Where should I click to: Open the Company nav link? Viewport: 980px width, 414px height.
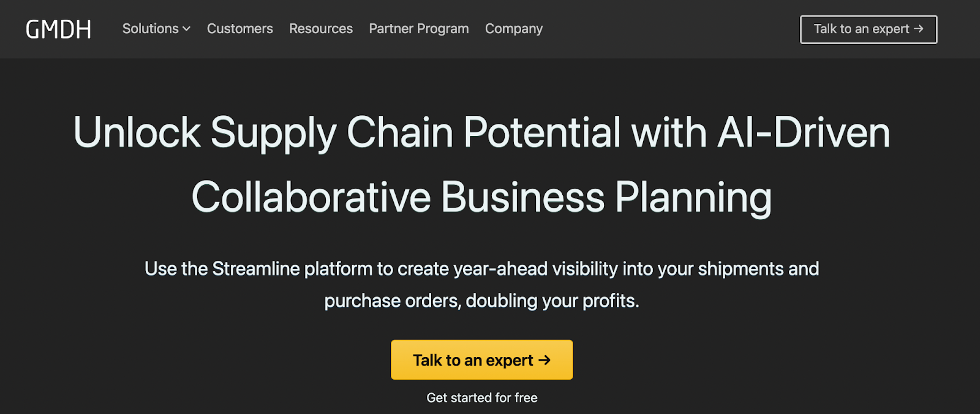pyautogui.click(x=514, y=29)
